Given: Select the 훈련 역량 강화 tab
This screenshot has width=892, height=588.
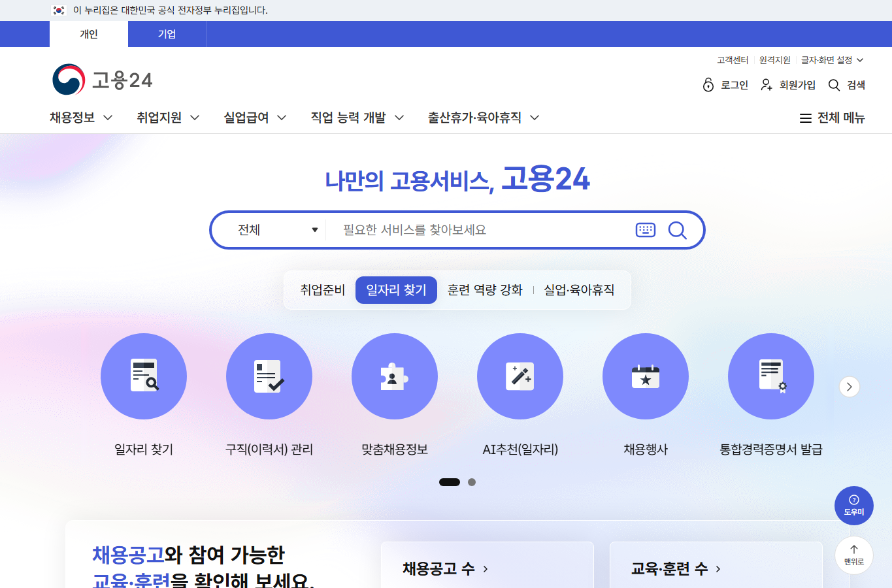Looking at the screenshot, I should tap(485, 290).
